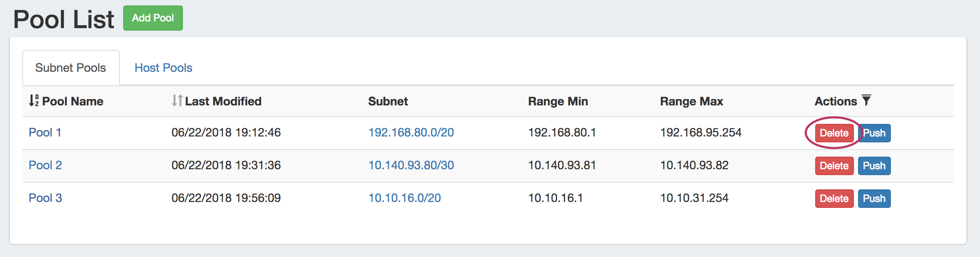Switch to the Host Pools tab
The width and height of the screenshot is (980, 257).
click(x=163, y=68)
